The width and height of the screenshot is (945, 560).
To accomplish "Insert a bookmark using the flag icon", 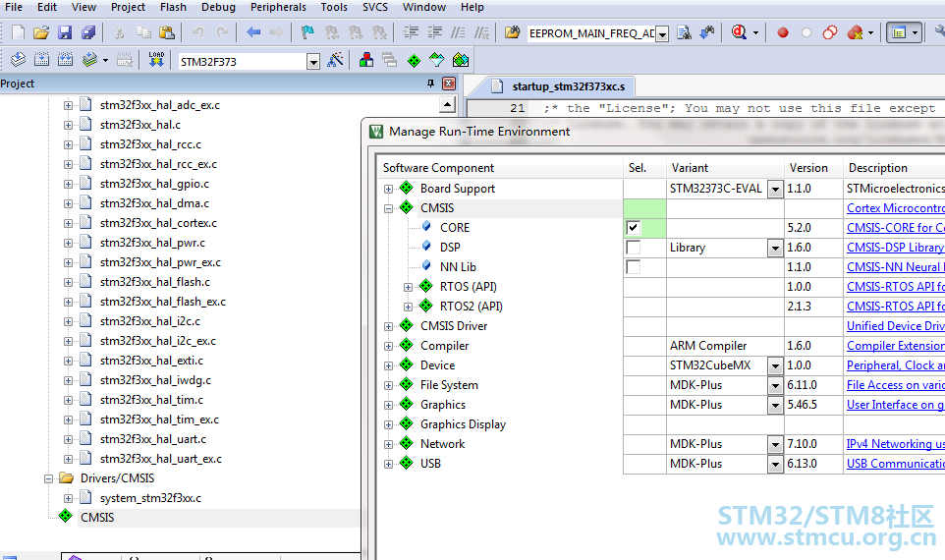I will tap(307, 32).
